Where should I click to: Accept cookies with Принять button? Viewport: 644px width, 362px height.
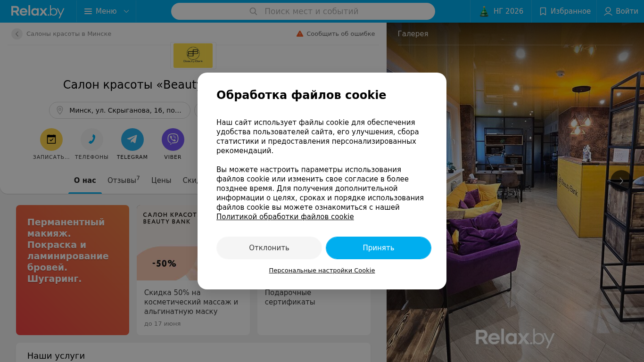tap(379, 248)
